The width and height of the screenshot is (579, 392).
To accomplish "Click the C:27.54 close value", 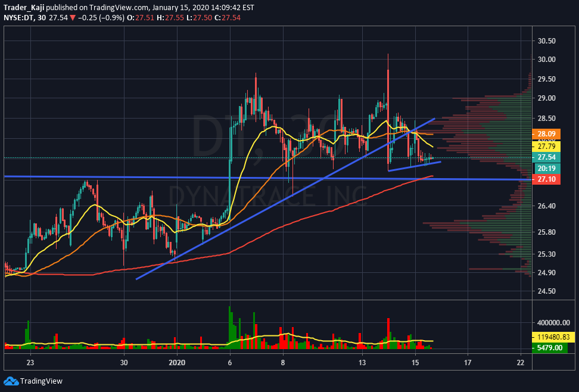I will pyautogui.click(x=228, y=17).
